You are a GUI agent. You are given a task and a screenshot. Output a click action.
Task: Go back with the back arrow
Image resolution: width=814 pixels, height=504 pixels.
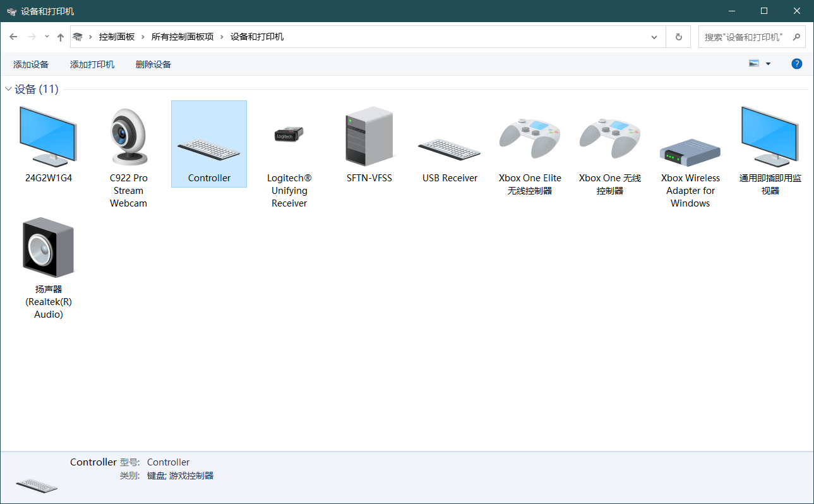13,37
